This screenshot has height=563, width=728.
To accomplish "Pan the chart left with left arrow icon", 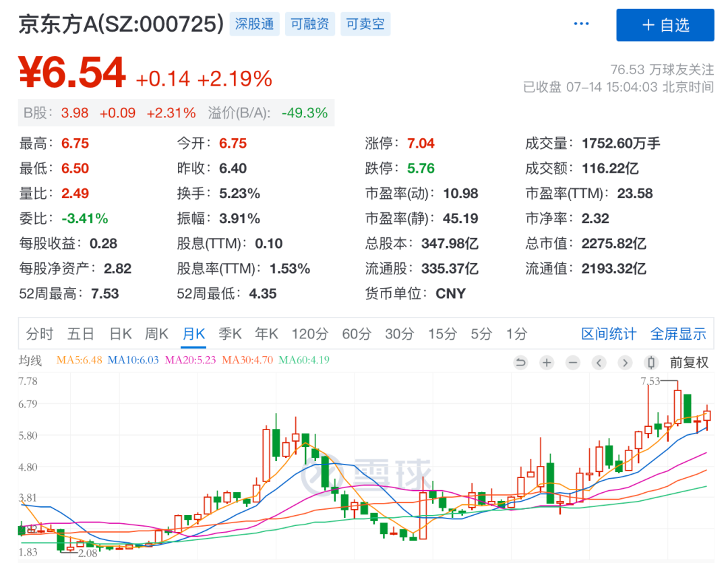I will pos(599,363).
